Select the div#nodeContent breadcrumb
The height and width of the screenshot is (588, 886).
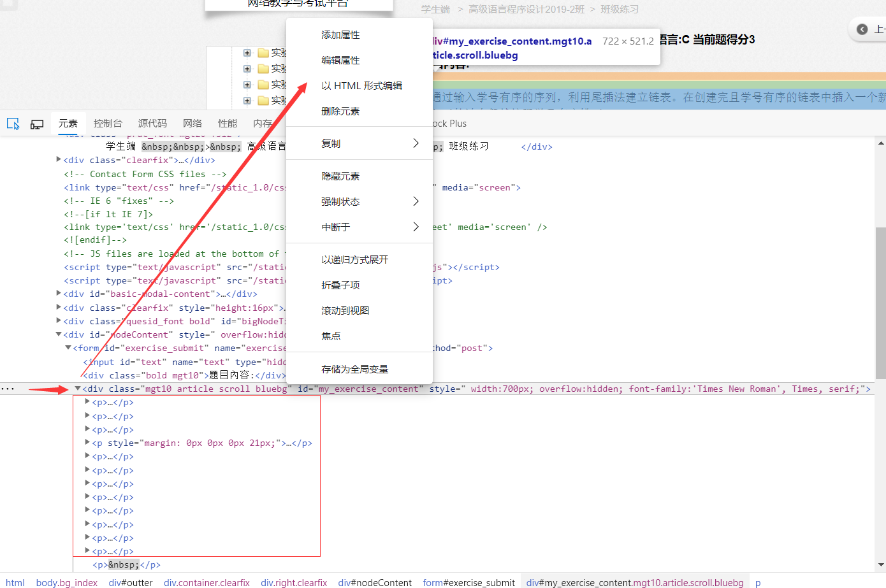pyautogui.click(x=375, y=582)
